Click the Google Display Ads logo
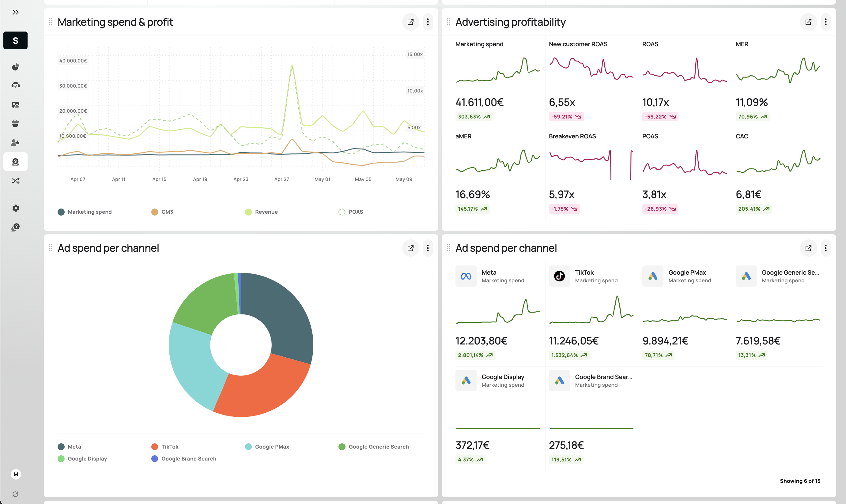Screen dimensions: 846x504 (x=466, y=380)
